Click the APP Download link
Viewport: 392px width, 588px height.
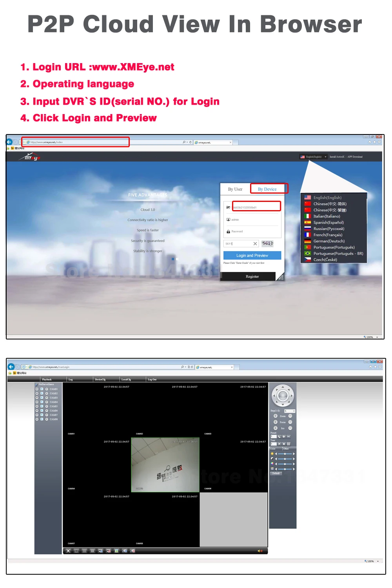tap(355, 157)
